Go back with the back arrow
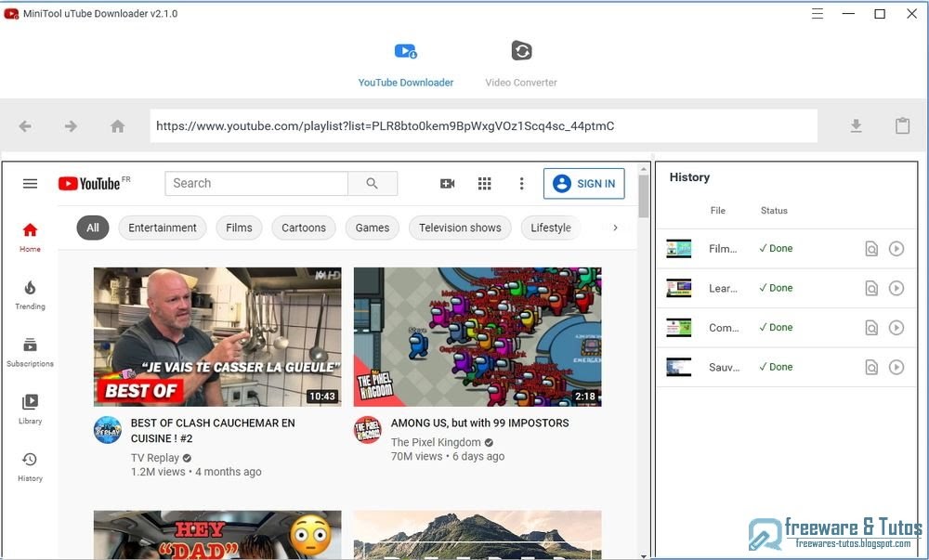This screenshot has width=929, height=560. pos(25,126)
